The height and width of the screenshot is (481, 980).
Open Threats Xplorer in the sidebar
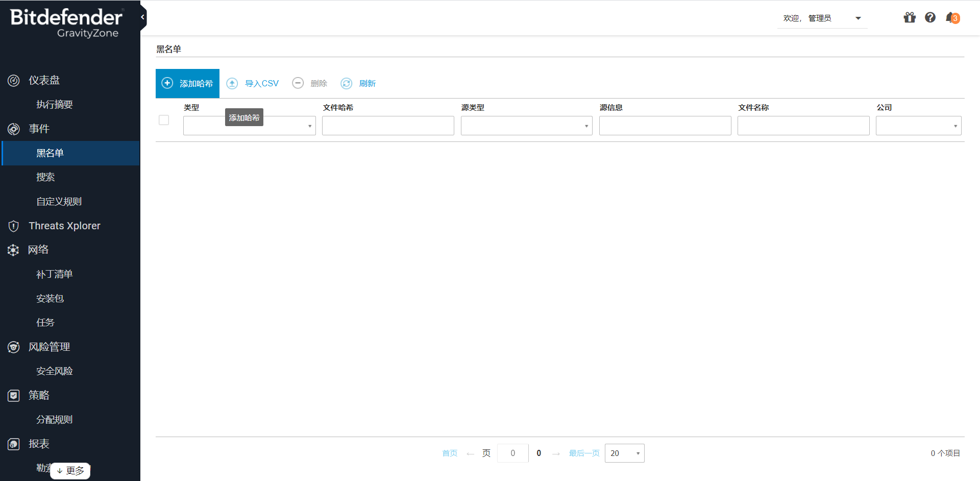[64, 226]
